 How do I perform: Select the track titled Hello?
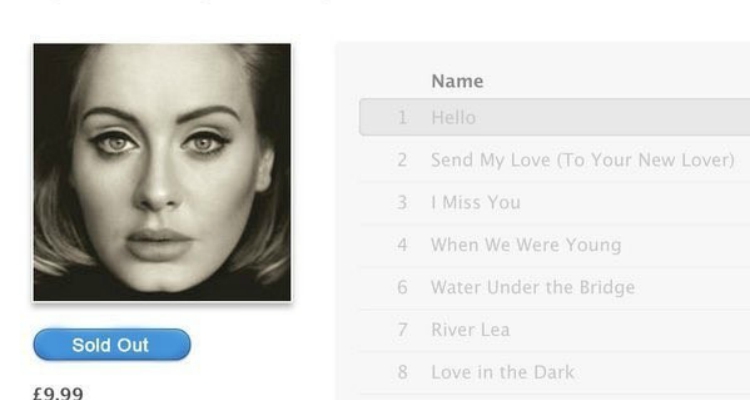pyautogui.click(x=453, y=118)
